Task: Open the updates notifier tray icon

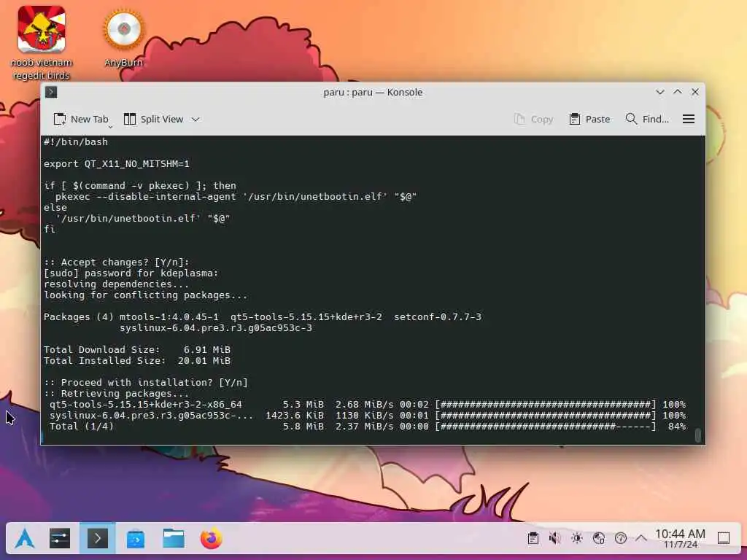Action: pos(621,539)
